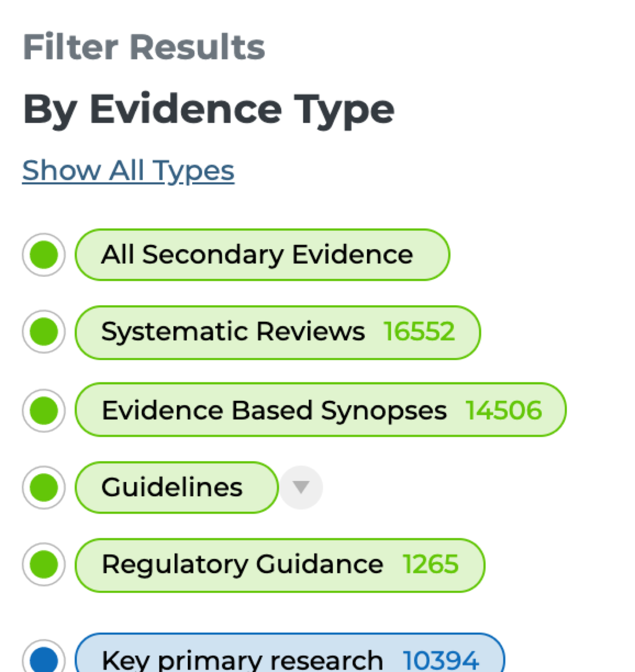The height and width of the screenshot is (672, 635).
Task: Toggle green dot beside Systematic Reviews
Action: click(x=44, y=332)
